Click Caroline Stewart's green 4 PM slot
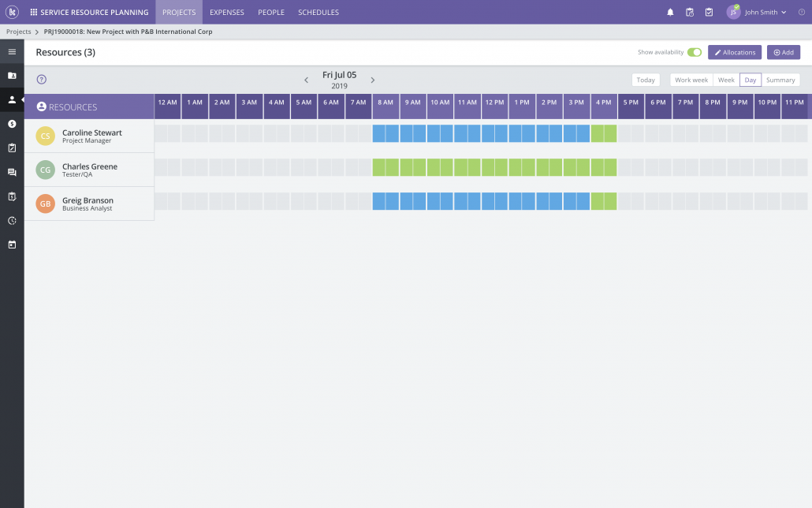The height and width of the screenshot is (508, 812). click(x=604, y=134)
